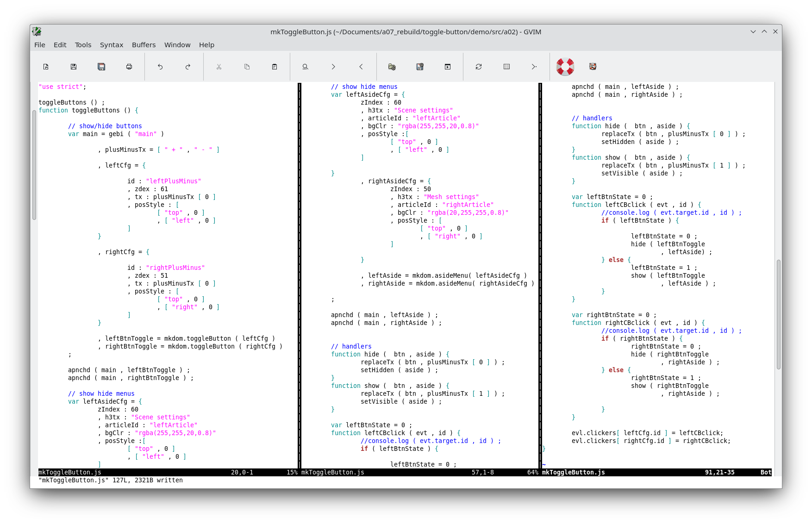812x524 pixels.
Task: Click status position "91,21-35"
Action: click(720, 472)
